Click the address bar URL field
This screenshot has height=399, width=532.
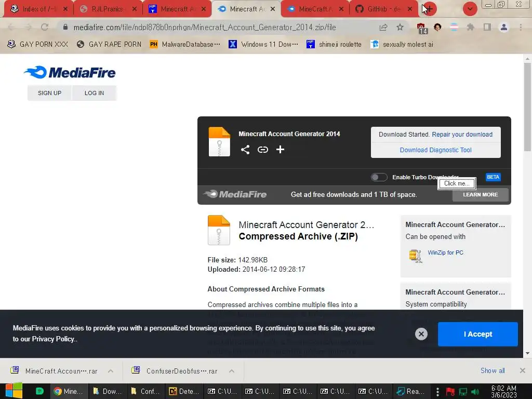205,27
